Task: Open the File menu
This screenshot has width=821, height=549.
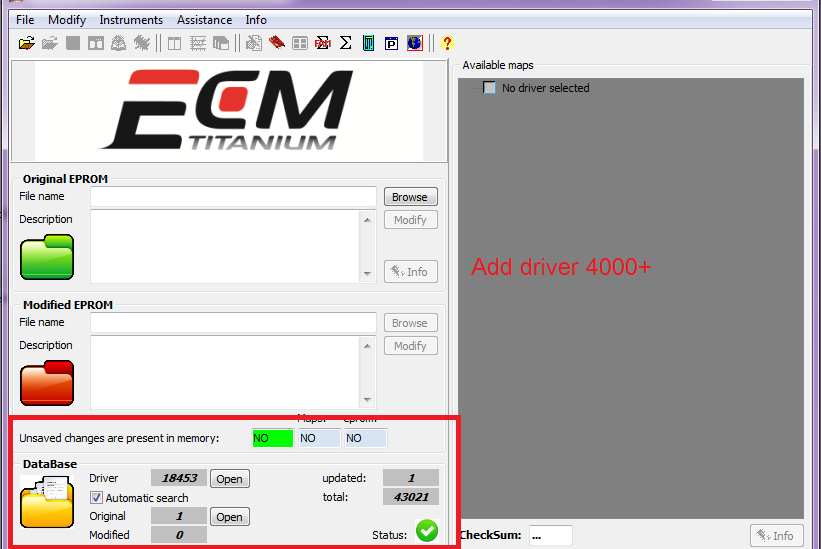Action: 25,20
